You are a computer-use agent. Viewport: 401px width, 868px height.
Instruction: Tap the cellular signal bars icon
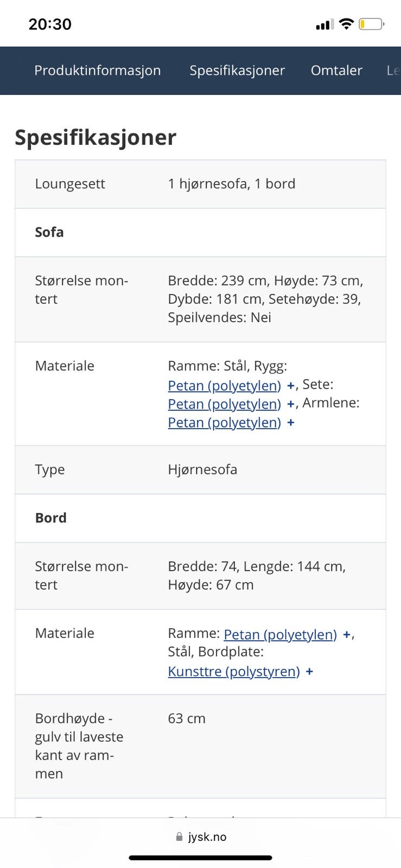[324, 24]
